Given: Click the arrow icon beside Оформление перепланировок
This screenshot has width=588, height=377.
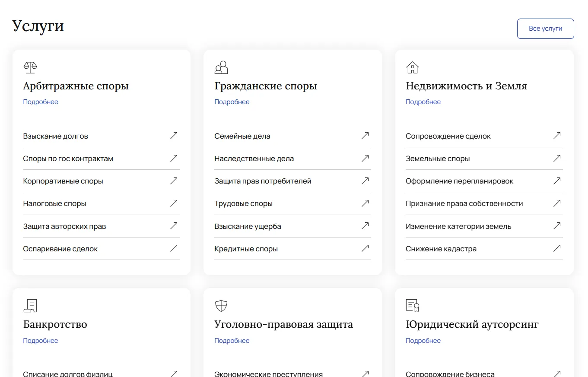Looking at the screenshot, I should point(557,181).
